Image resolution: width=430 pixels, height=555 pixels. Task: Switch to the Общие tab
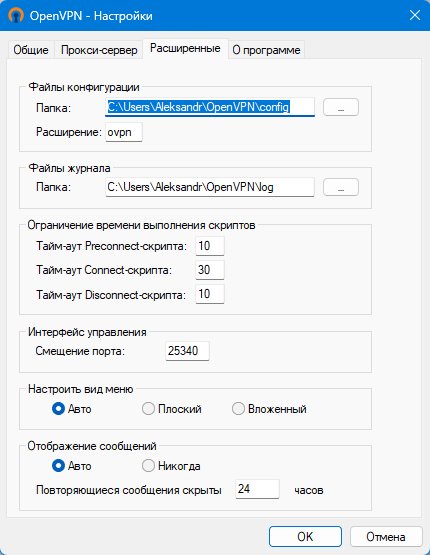tap(31, 50)
